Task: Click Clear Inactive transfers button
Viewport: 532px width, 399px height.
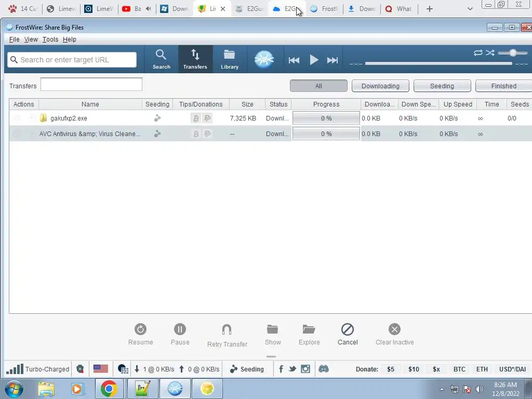Action: tap(395, 335)
